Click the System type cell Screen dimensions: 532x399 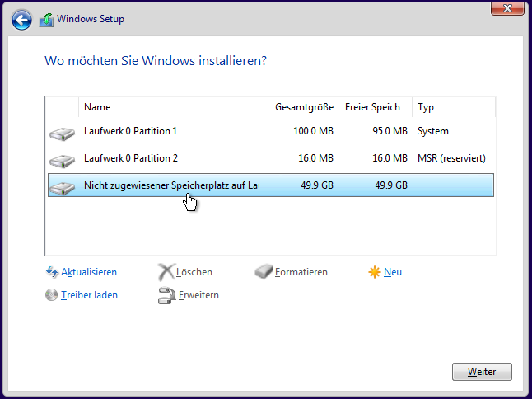[433, 131]
